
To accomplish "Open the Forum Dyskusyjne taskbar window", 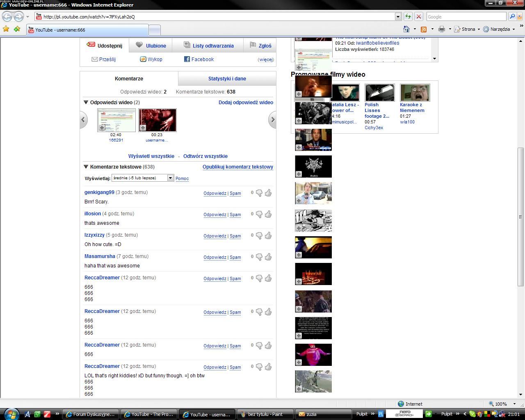I will pyautogui.click(x=91, y=414).
